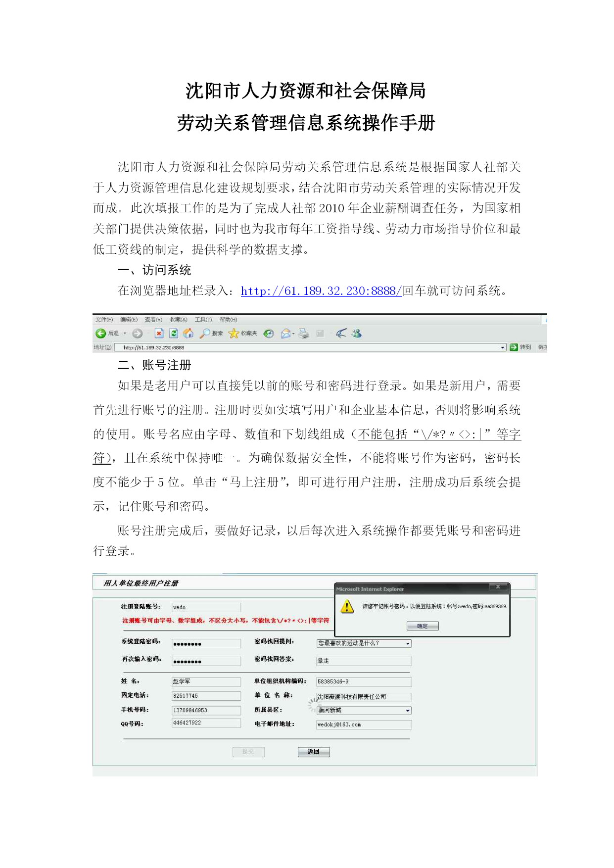
Task: Open the star 收藏夹 favorites icon
Action: pos(234,334)
